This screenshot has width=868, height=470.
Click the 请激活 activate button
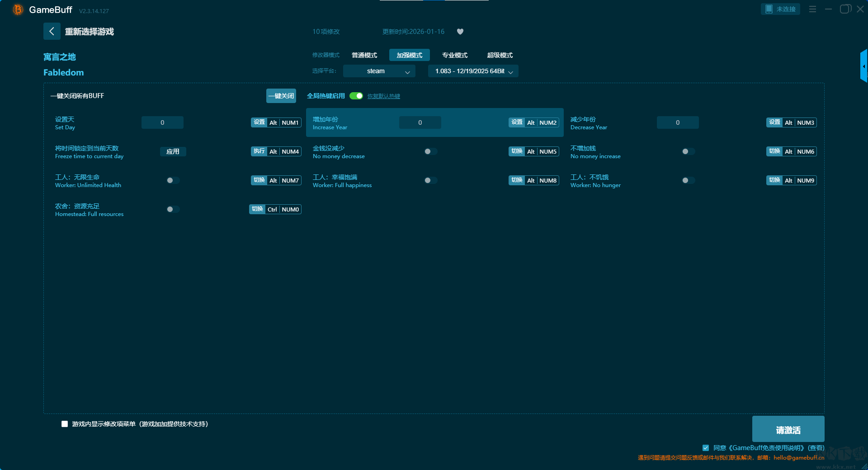[788, 429]
